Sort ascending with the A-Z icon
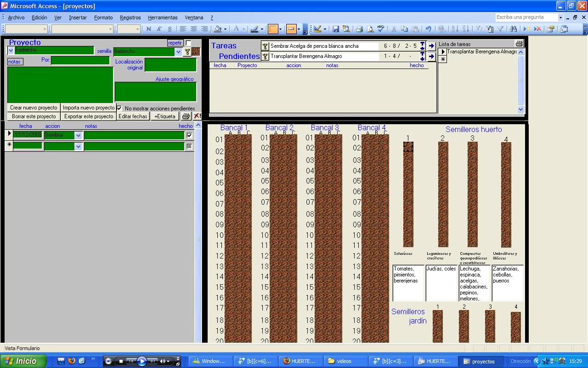The width and height of the screenshot is (588, 368). click(455, 29)
